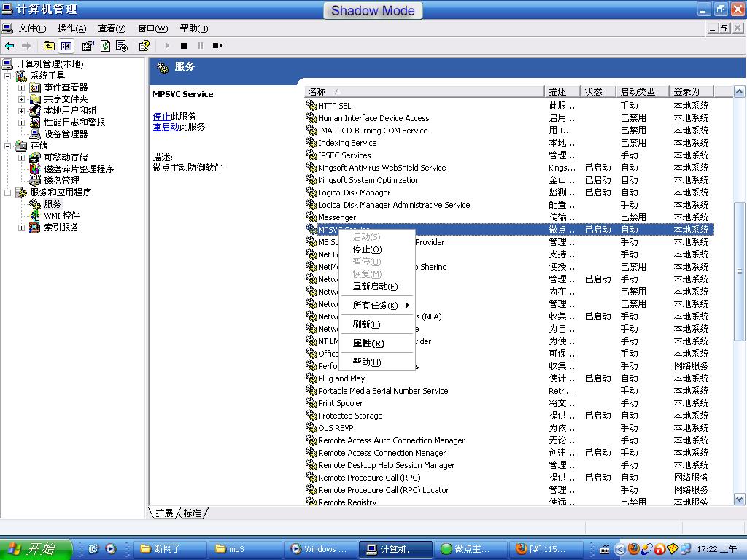This screenshot has height=560, width=747.
Task: Switch to the 微点主... taskbar button
Action: coord(471,549)
